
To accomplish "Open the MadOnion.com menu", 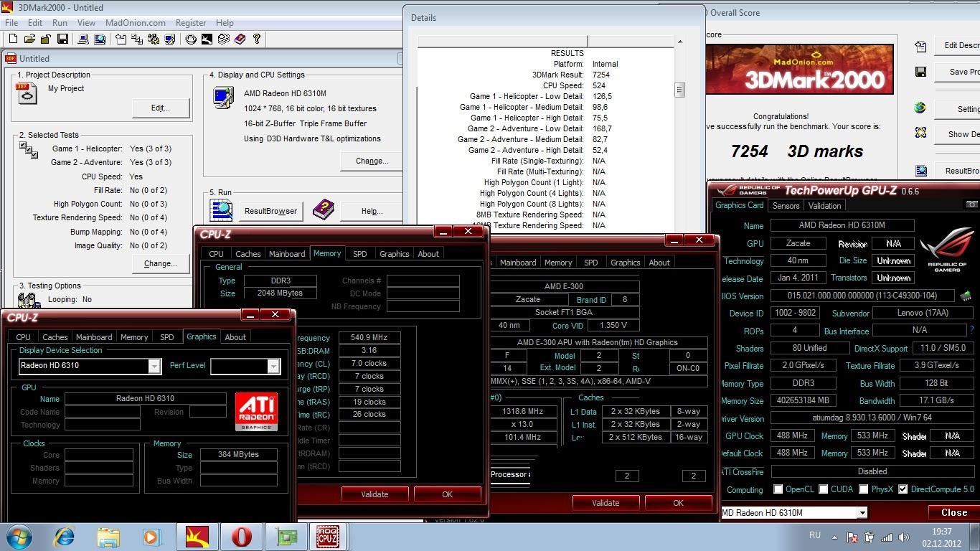I will coord(136,23).
